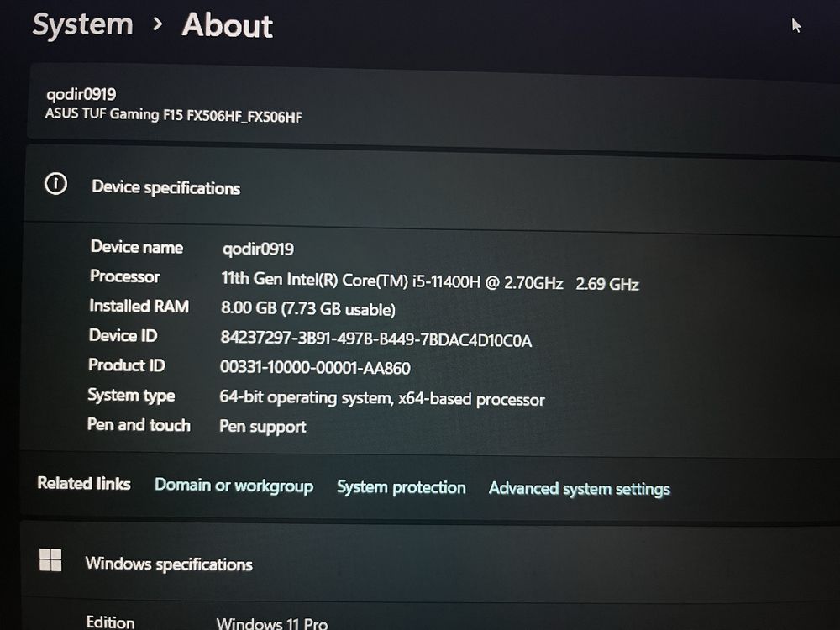Click the Windows logo icon
Screen dimensions: 840x630
pos(50,560)
